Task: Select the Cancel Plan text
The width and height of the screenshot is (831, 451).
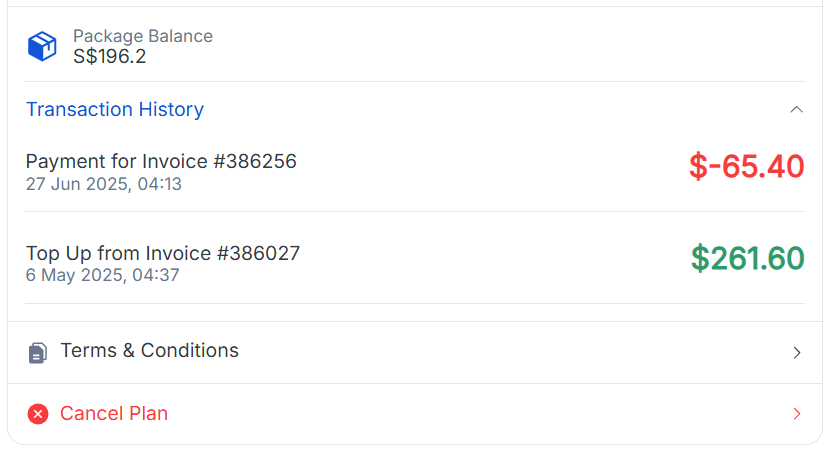Action: point(114,413)
